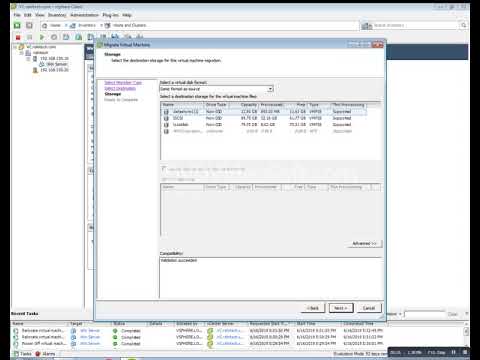Click the reset VM toolbar icon

click(54, 37)
